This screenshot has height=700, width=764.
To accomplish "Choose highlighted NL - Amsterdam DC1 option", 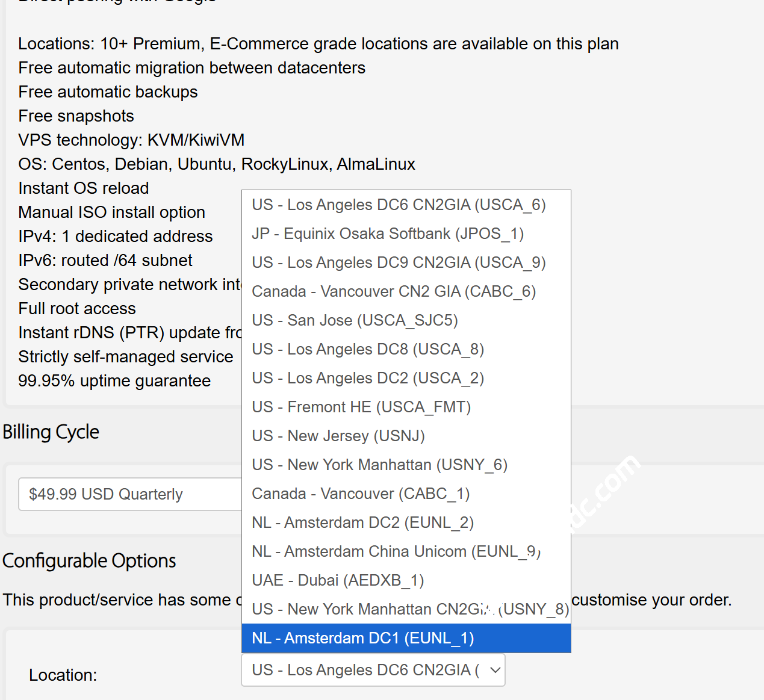I will click(x=406, y=638).
